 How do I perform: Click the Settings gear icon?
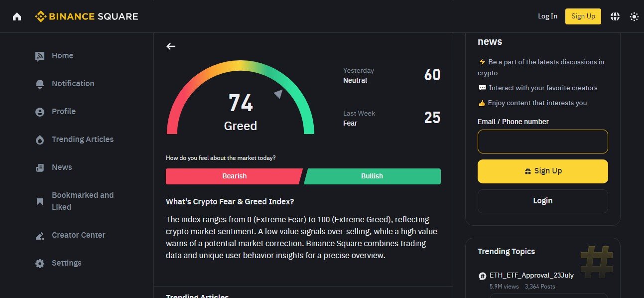[40, 264]
